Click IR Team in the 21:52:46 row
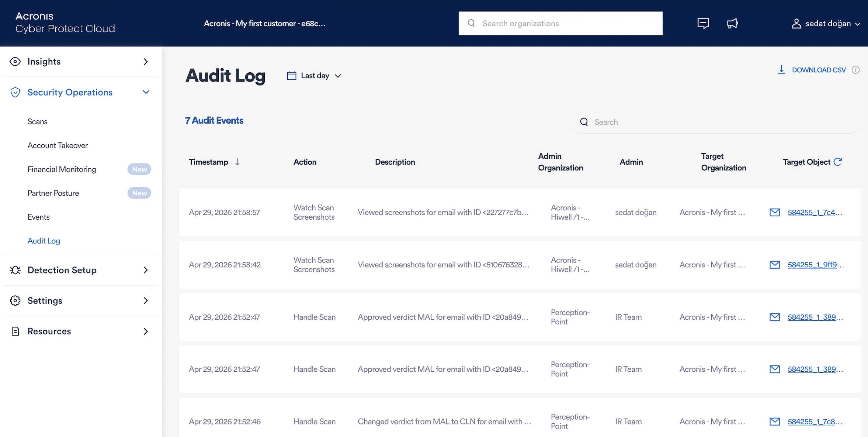Image resolution: width=868 pixels, height=437 pixels. [628, 421]
